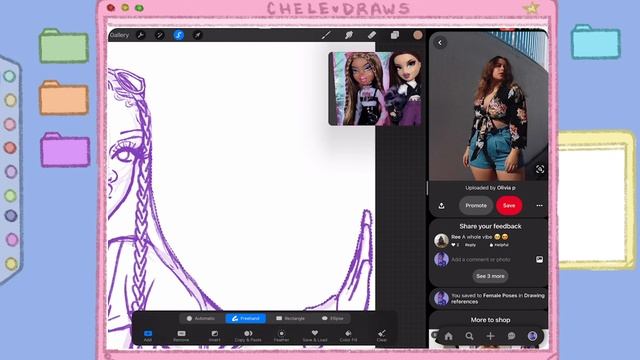Image resolution: width=640 pixels, height=360 pixels.
Task: Open Pinterest Search tab
Action: point(469,336)
